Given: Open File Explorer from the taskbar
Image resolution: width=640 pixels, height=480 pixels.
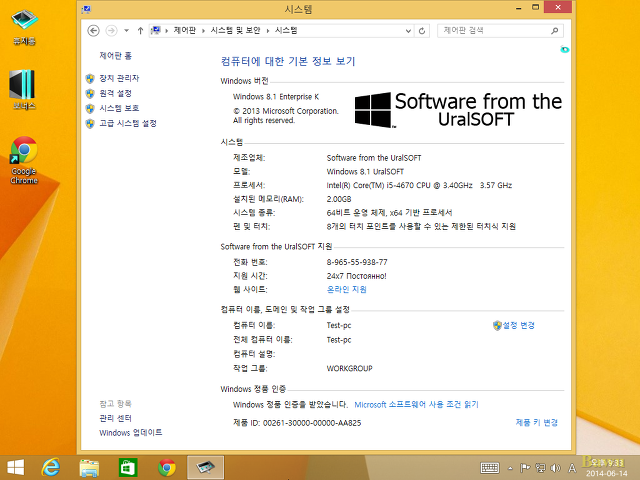Looking at the screenshot, I should [89, 468].
